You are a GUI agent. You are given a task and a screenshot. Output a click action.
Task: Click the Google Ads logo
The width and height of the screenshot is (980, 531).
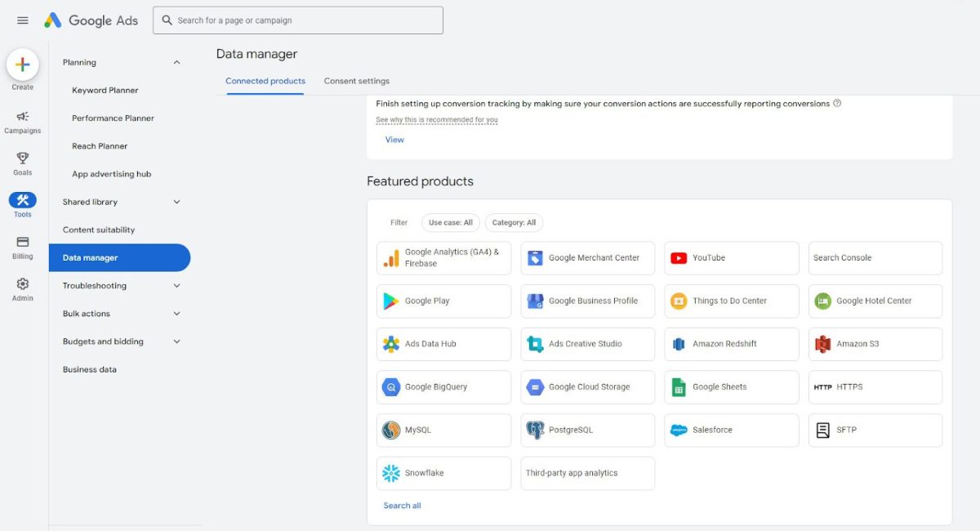tap(91, 20)
